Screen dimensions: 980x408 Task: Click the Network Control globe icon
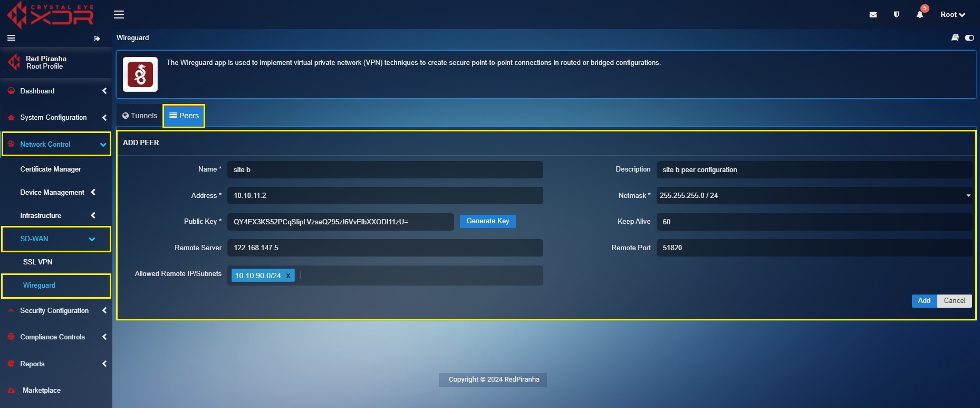coord(11,144)
